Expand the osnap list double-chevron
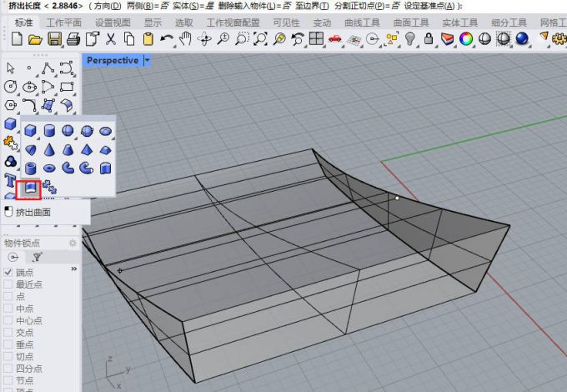The image size is (567, 392). click(x=74, y=269)
